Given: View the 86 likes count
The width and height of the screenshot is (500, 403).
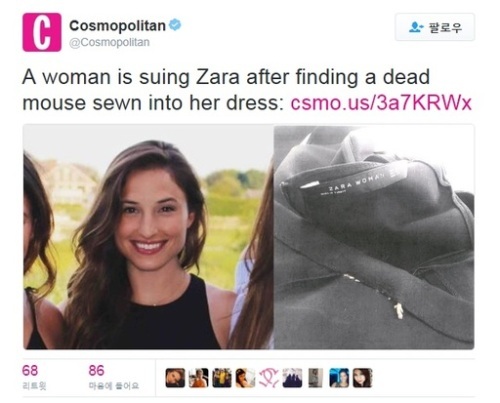Looking at the screenshot, I should (113, 377).
